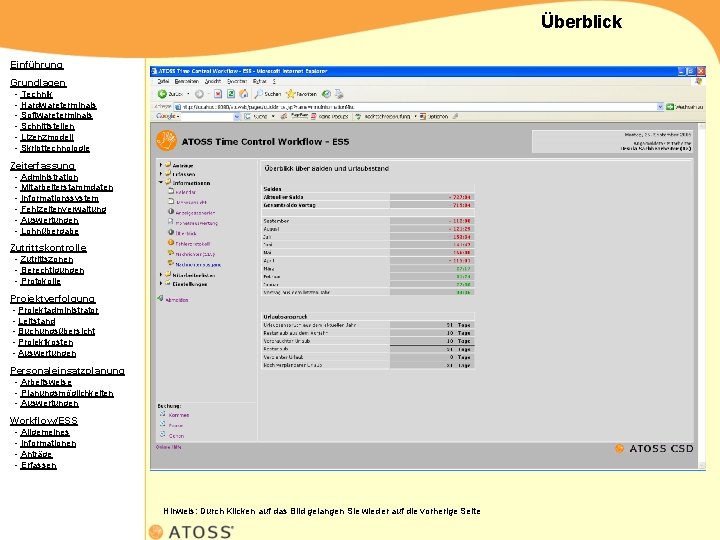720x540 pixels.
Task: Click the Abmelden text link
Action: tap(177, 300)
